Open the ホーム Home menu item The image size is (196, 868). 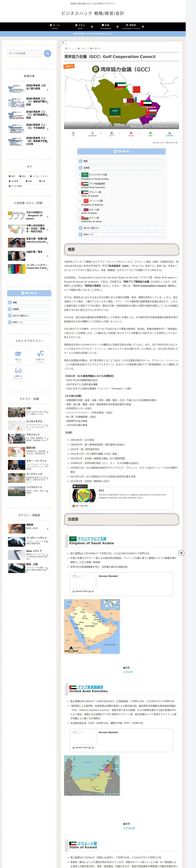(x=55, y=27)
